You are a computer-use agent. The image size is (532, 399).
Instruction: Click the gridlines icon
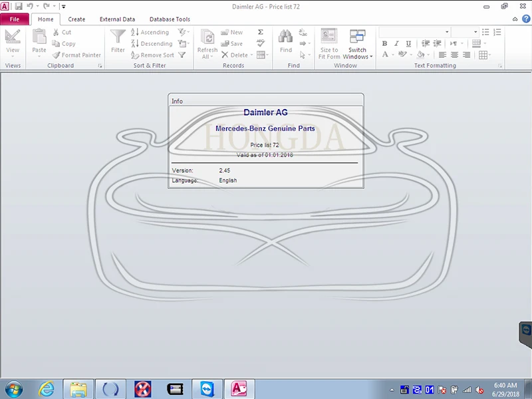coord(483,55)
